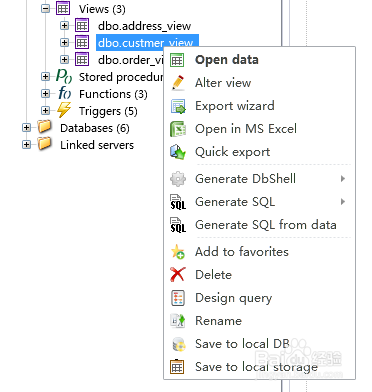The image size is (372, 392).
Task: Click the SQL icon beside Generate SQL submenu
Action: 178,202
